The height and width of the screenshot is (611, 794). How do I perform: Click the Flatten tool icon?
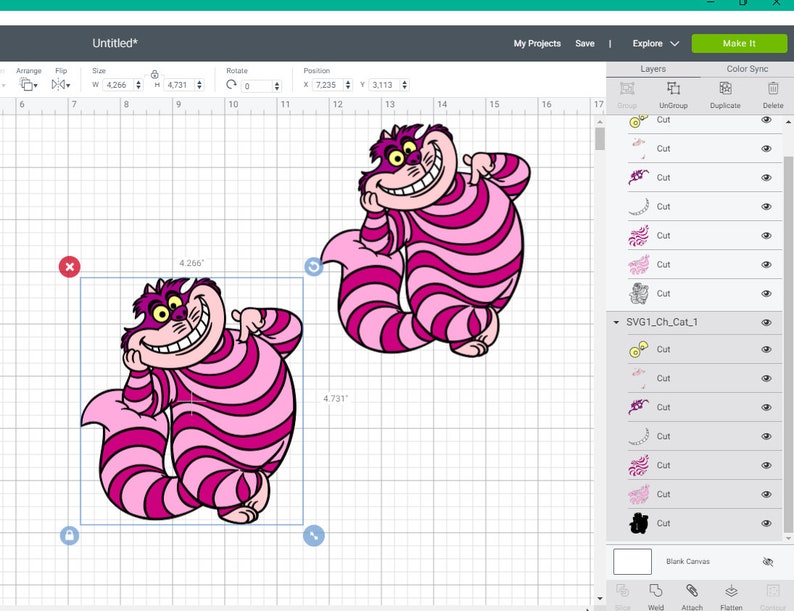point(731,591)
